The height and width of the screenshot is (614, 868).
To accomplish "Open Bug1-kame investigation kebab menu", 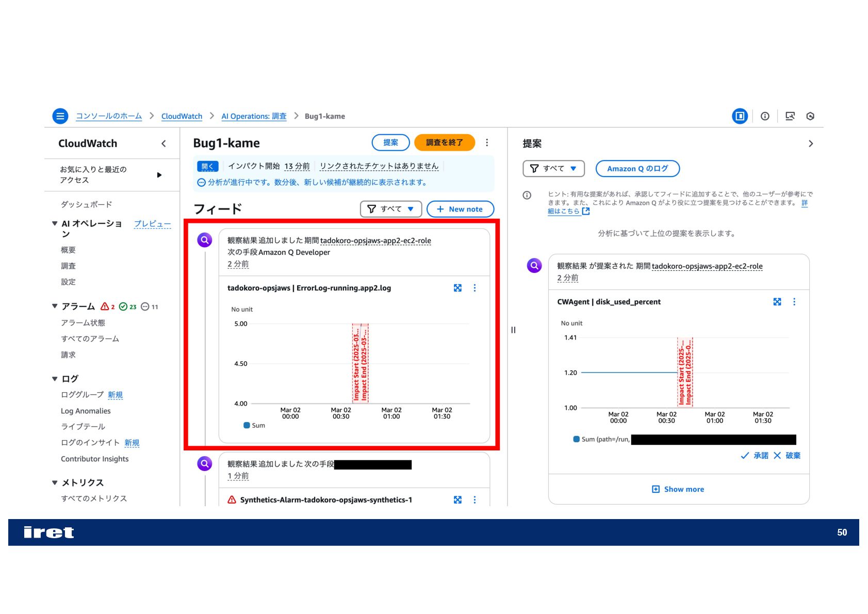I will click(x=487, y=142).
